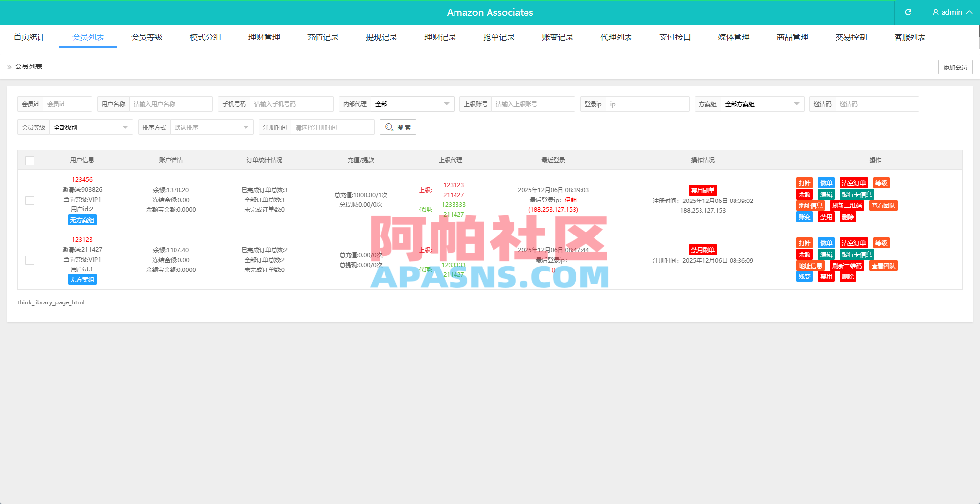Expand the 方案组 dropdown
This screenshot has height=504, width=980.
click(762, 104)
